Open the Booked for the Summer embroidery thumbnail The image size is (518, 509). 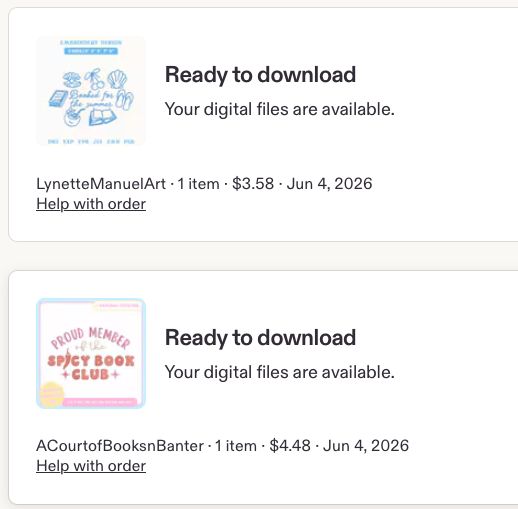91,91
